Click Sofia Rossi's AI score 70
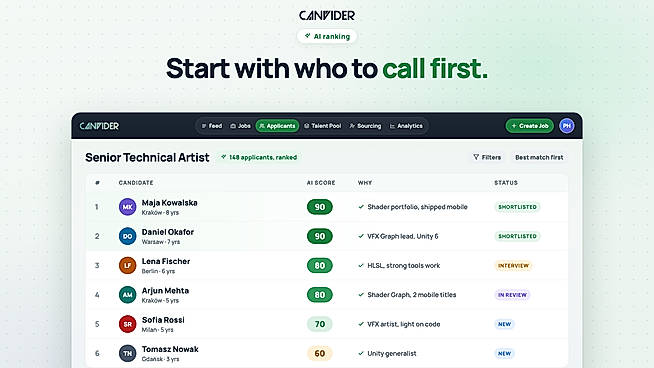The image size is (654, 368). pos(319,324)
